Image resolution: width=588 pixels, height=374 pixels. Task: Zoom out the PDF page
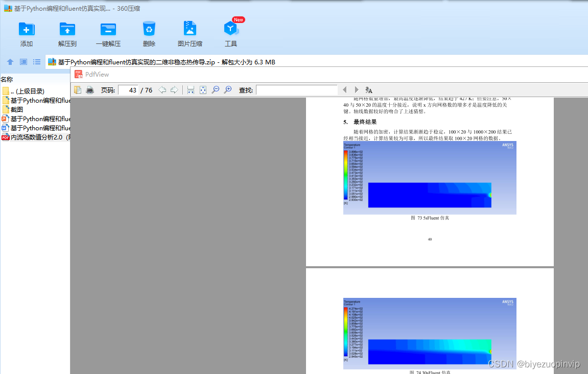click(216, 90)
